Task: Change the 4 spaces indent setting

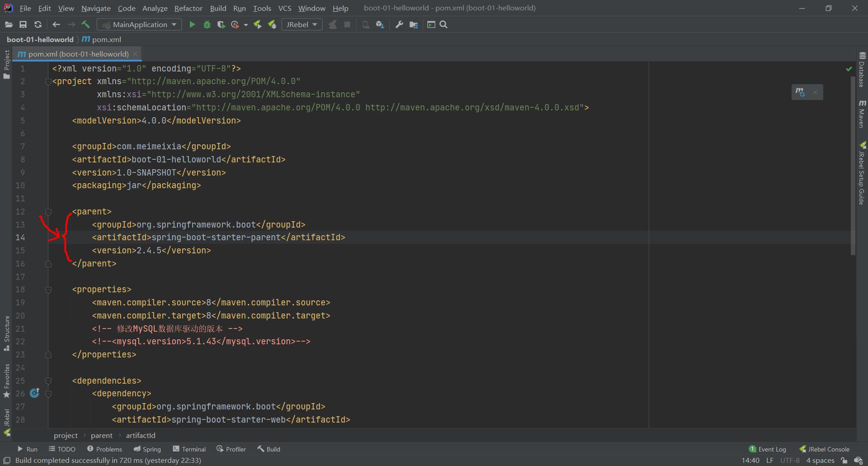Action: 820,460
